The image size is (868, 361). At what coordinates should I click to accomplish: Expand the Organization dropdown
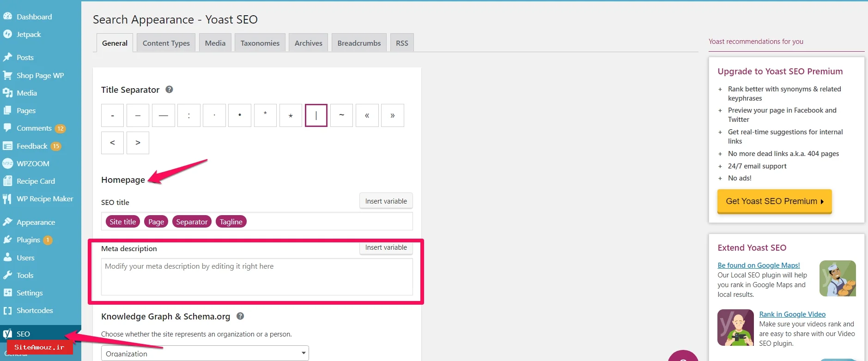pos(205,353)
